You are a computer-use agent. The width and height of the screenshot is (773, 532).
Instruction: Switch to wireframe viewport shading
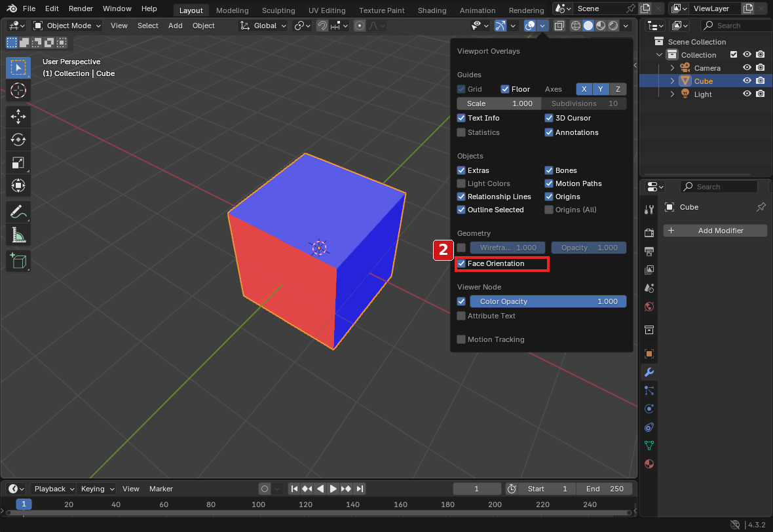coord(575,26)
